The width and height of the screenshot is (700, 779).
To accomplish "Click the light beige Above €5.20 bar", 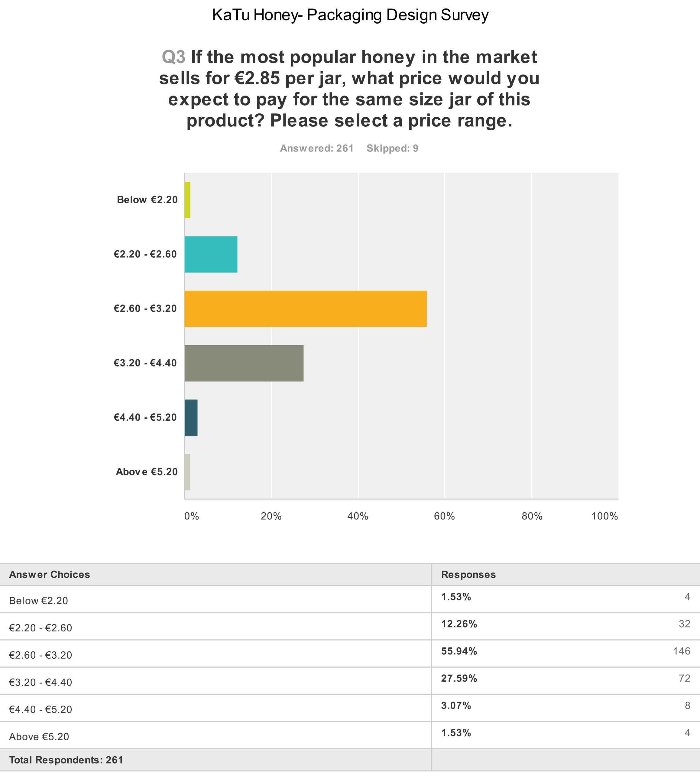I will (187, 472).
